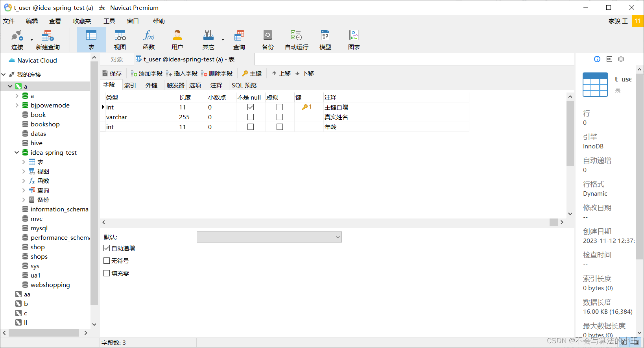Click Move Up (上移)
Viewport: 644px width, 348px height.
281,73
